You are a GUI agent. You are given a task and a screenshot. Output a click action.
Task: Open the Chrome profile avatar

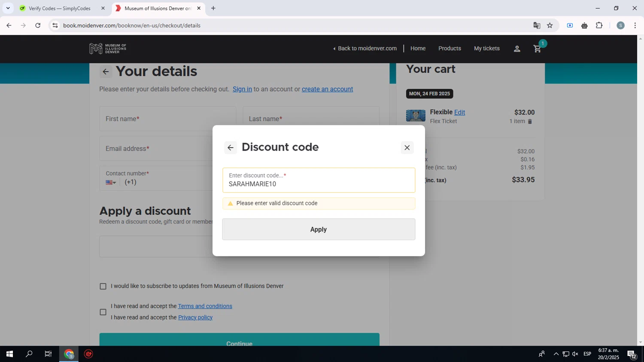[x=620, y=25]
